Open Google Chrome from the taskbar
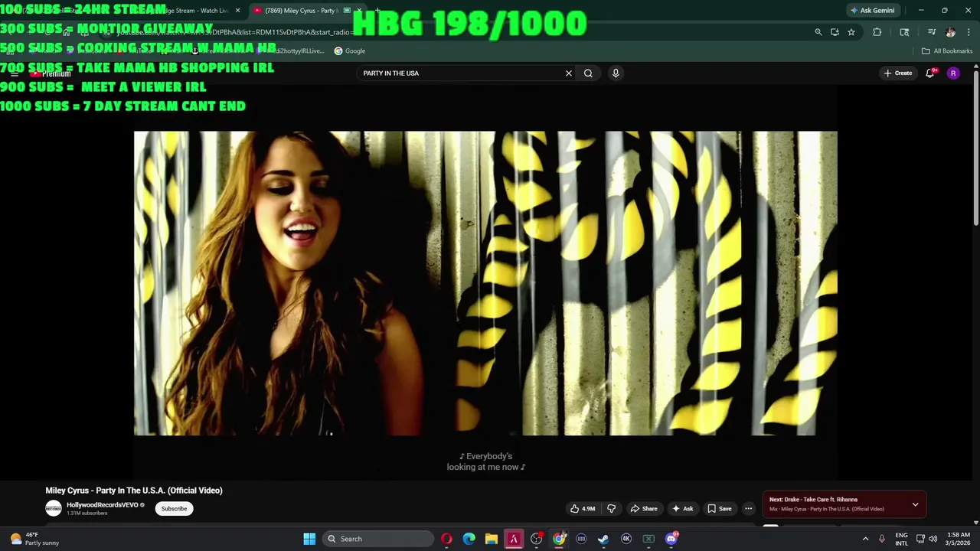This screenshot has width=980, height=551. pyautogui.click(x=559, y=539)
